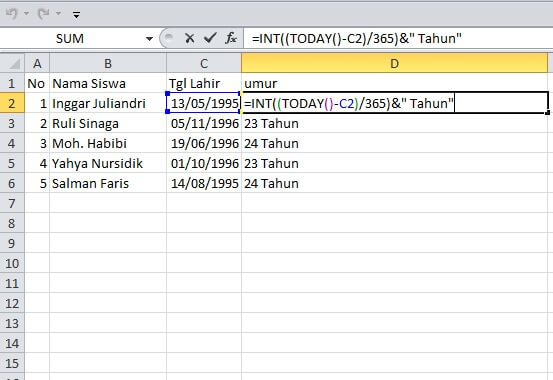Screen dimensions: 553x380
Task: Click the Undo icon in quick access toolbar
Action: pyautogui.click(x=12, y=14)
